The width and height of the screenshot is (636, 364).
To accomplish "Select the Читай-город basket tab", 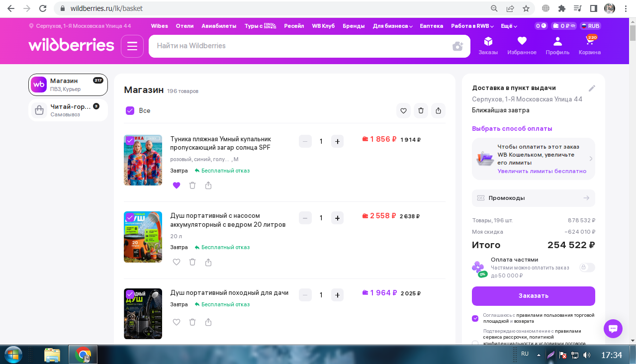I will 68,110.
